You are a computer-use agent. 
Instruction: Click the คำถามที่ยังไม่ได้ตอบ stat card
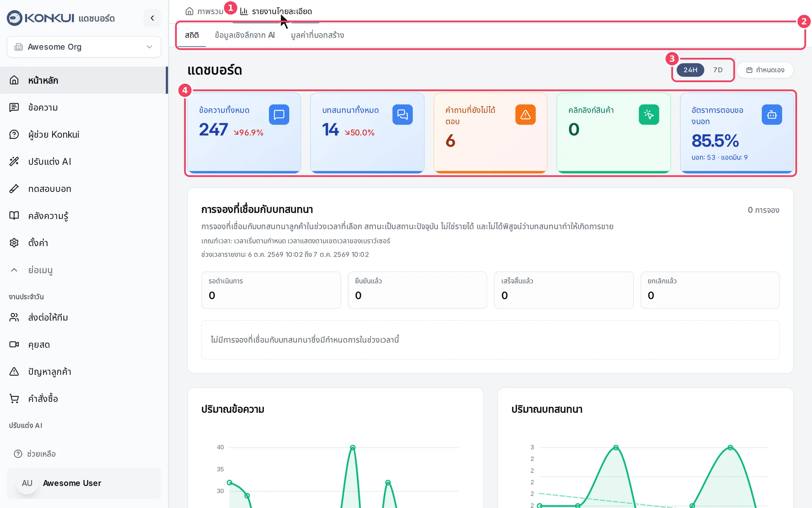pyautogui.click(x=490, y=133)
